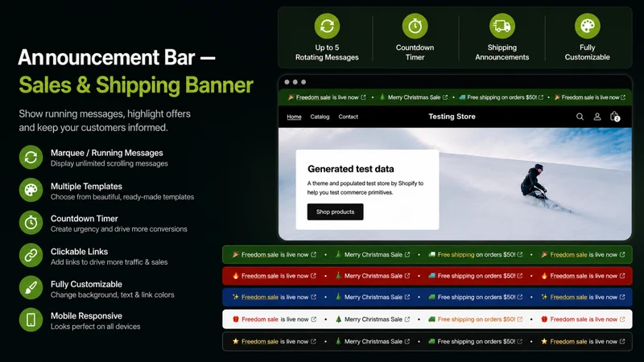Image resolution: width=644 pixels, height=362 pixels.
Task: Click the Generated test data heading
Action: [351, 169]
